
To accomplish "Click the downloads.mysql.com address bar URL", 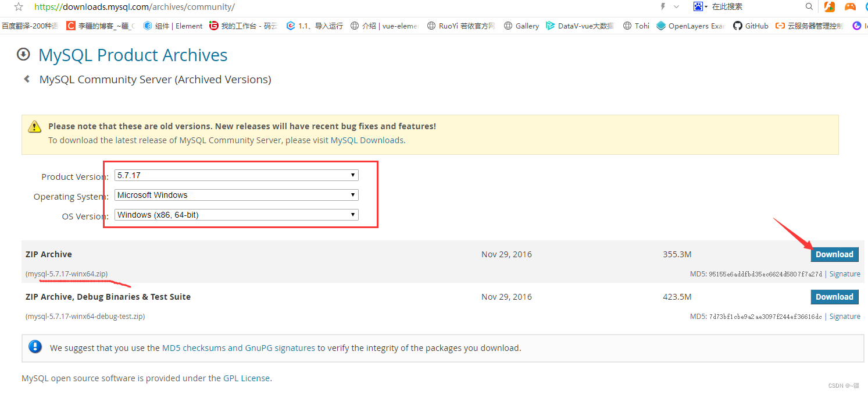I will pos(134,7).
